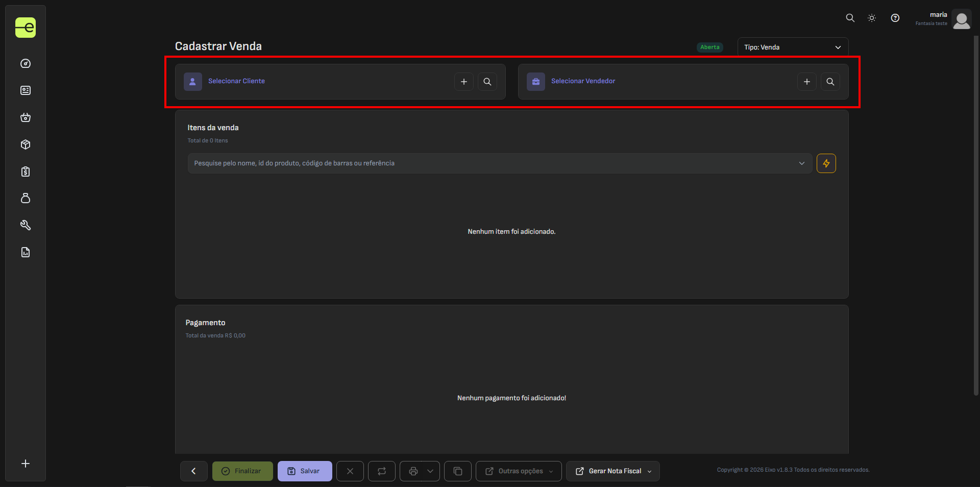Expand the product search dropdown arrow
This screenshot has height=487, width=980.
[802, 163]
